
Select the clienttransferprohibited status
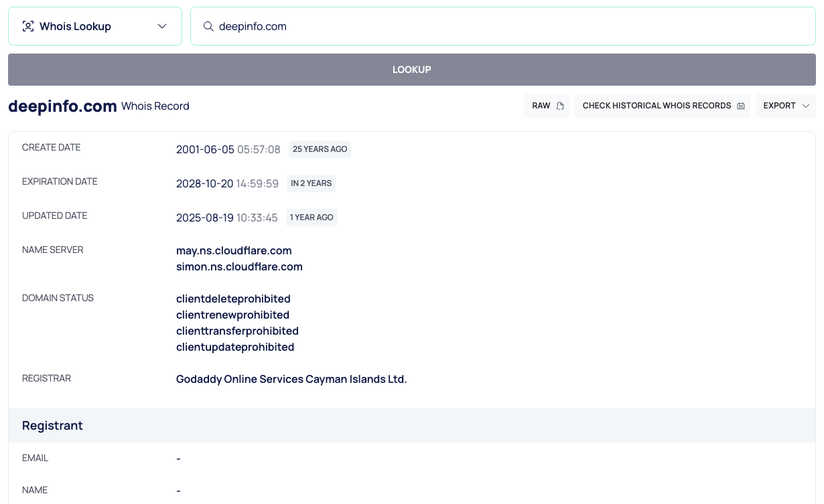pos(237,331)
